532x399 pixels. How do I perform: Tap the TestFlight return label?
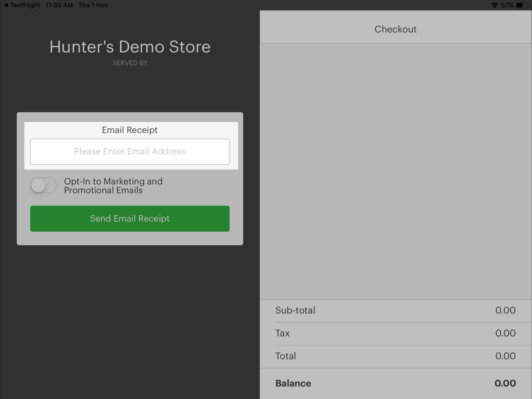(x=25, y=5)
